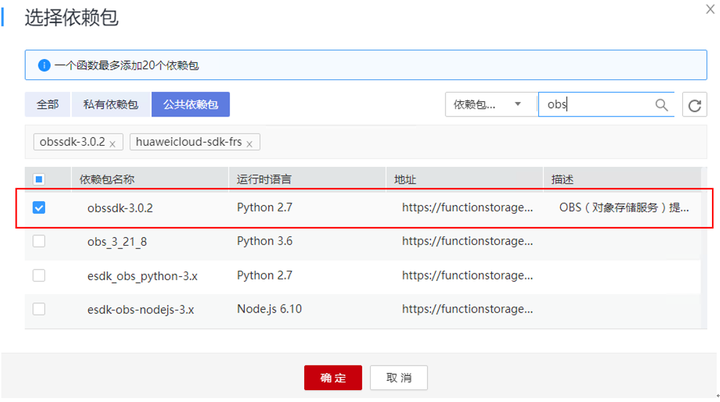Select the 公共依赖包 tab

[191, 104]
